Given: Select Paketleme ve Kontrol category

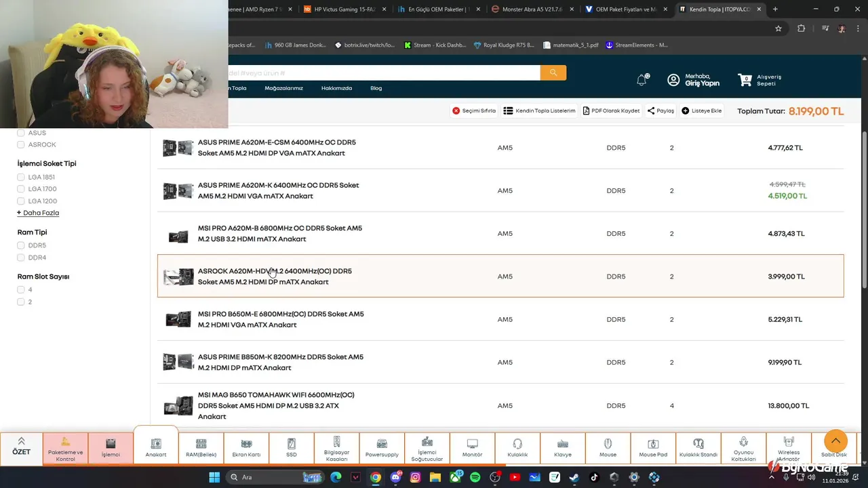Looking at the screenshot, I should pyautogui.click(x=66, y=449).
